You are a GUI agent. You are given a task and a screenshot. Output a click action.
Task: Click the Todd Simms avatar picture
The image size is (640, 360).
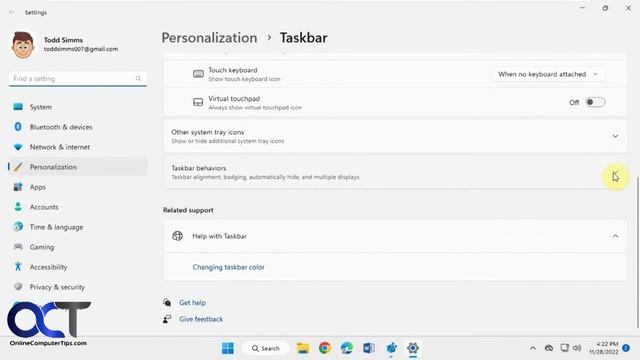[x=22, y=44]
